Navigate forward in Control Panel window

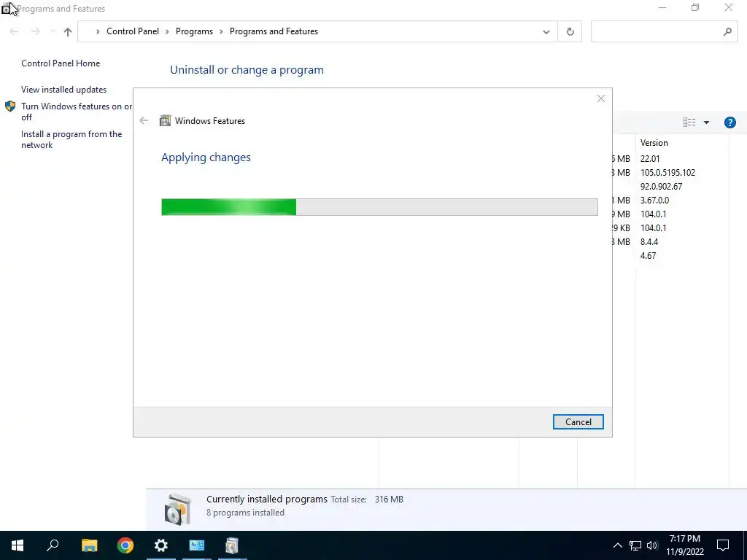click(x=35, y=31)
